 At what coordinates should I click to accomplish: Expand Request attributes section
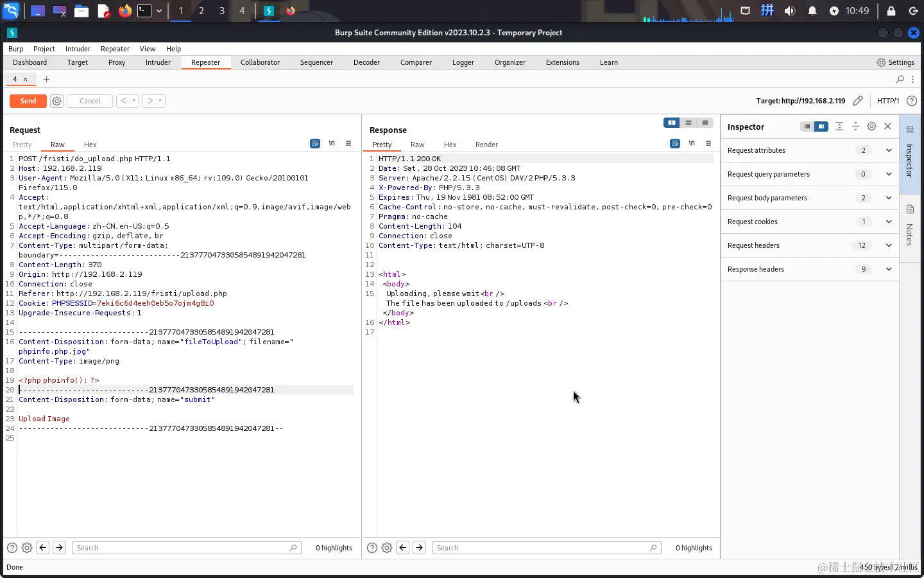click(810, 150)
